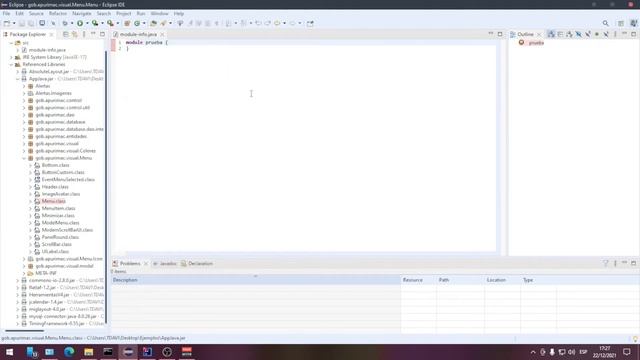Open the File menu
This screenshot has width=640, height=360.
tap(7, 13)
